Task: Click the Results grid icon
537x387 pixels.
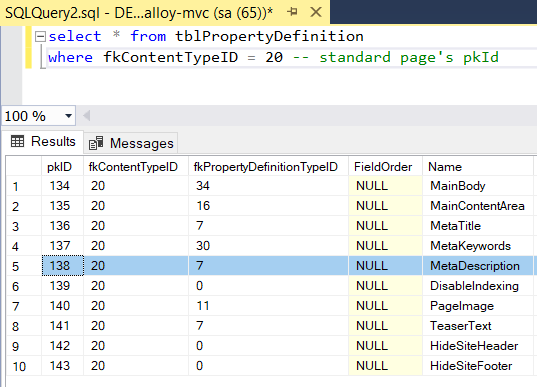Action: [17, 141]
